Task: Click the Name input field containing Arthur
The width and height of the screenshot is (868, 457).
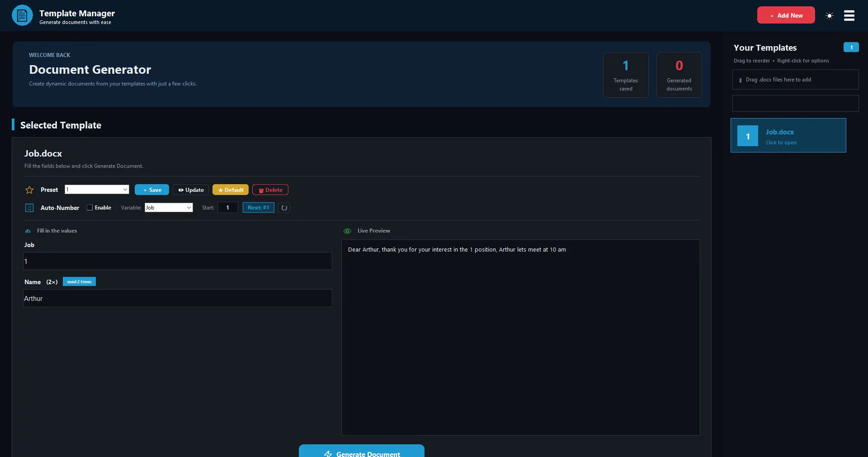Action: click(178, 298)
